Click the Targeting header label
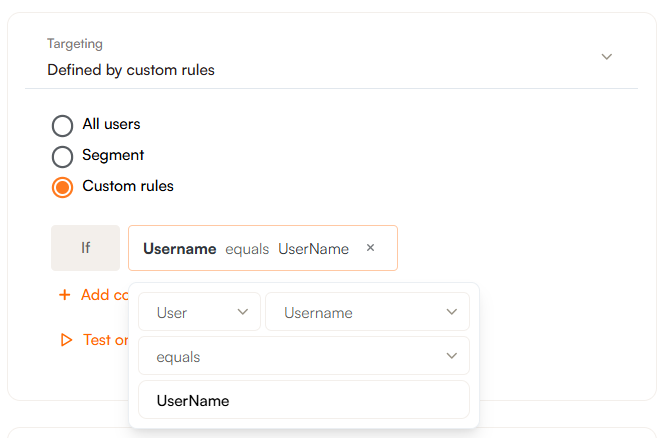 tap(75, 44)
